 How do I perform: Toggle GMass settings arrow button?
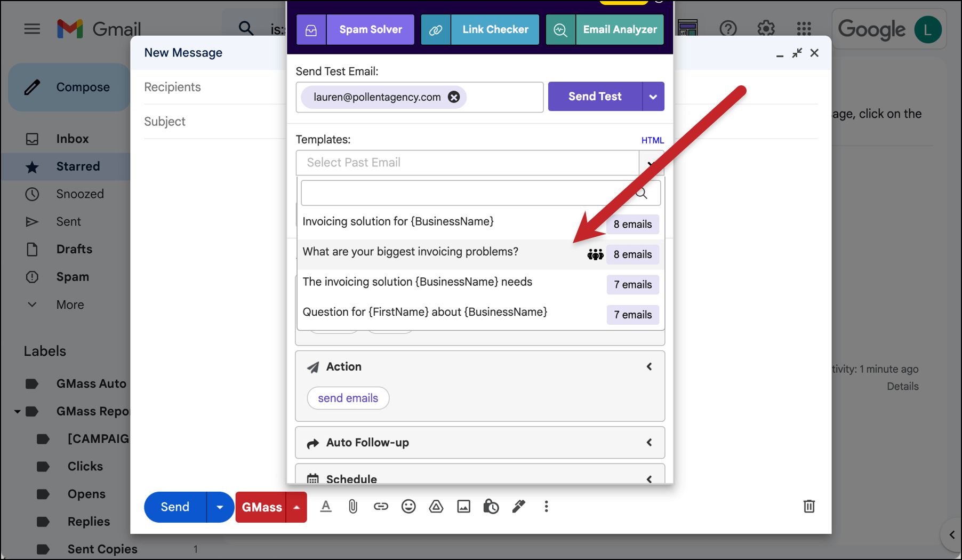(296, 507)
